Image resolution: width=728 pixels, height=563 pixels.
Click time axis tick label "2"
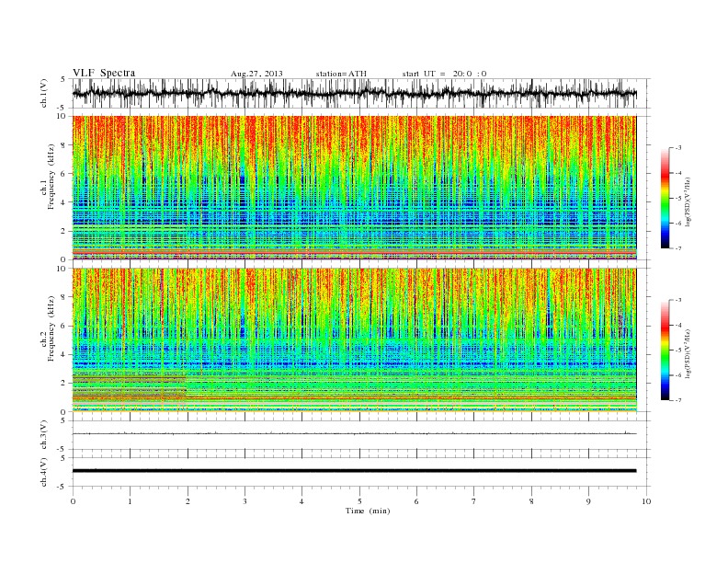[188, 501]
